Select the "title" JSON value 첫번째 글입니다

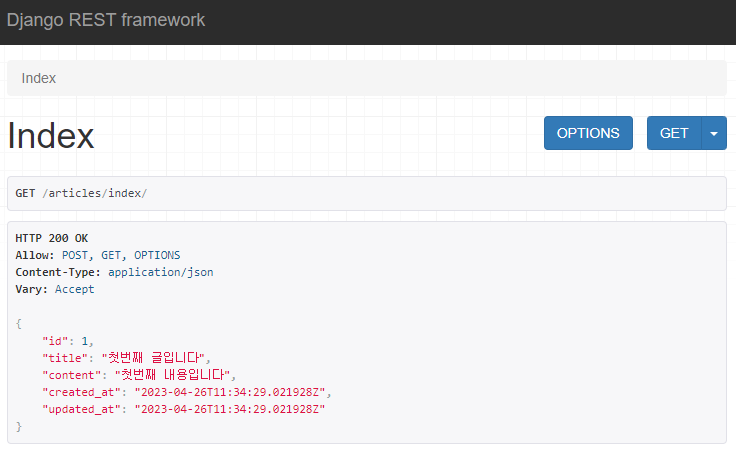[153, 358]
